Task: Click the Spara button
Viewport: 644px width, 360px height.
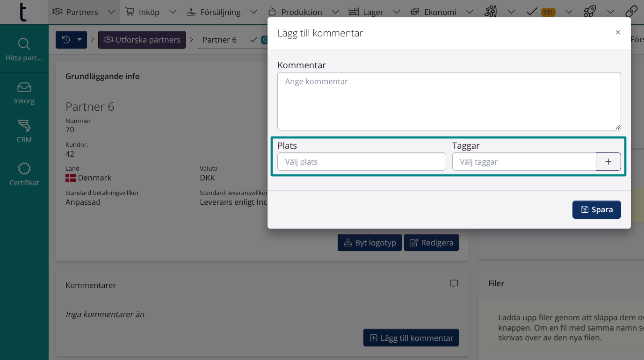Action: [x=596, y=209]
